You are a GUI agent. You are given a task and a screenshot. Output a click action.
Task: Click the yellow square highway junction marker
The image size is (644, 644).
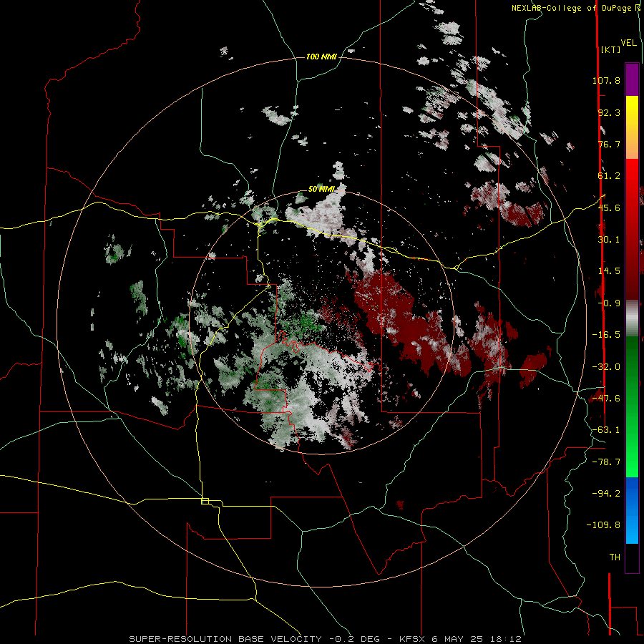pyautogui.click(x=205, y=501)
